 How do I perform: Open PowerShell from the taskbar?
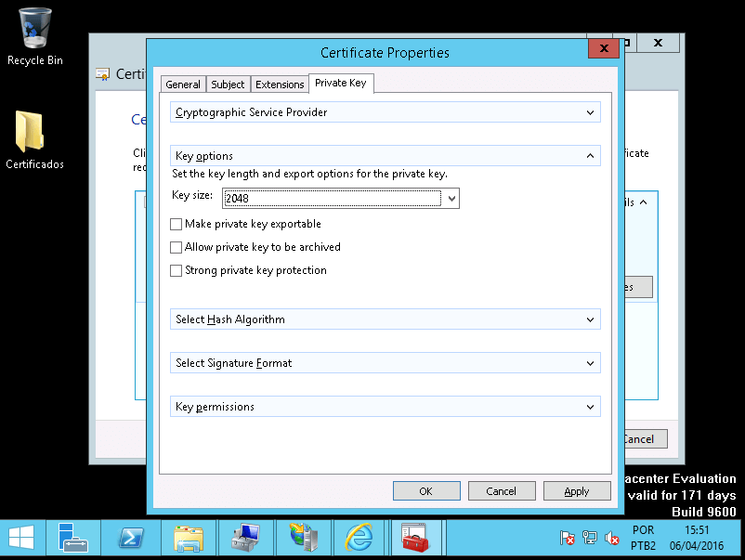(131, 538)
